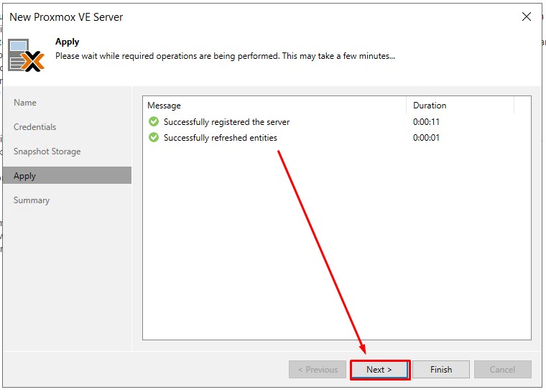Select the 'Successfully registered the server' text
The width and height of the screenshot is (546, 392).
coord(226,122)
